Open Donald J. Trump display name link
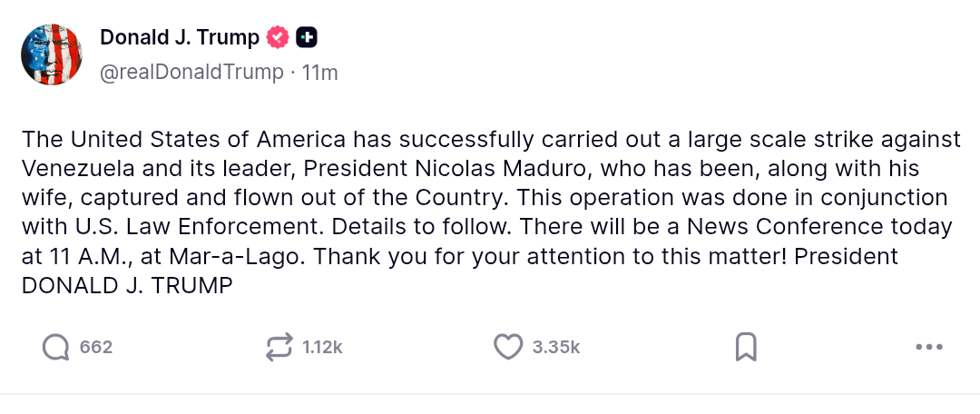980x414 pixels. [180, 37]
